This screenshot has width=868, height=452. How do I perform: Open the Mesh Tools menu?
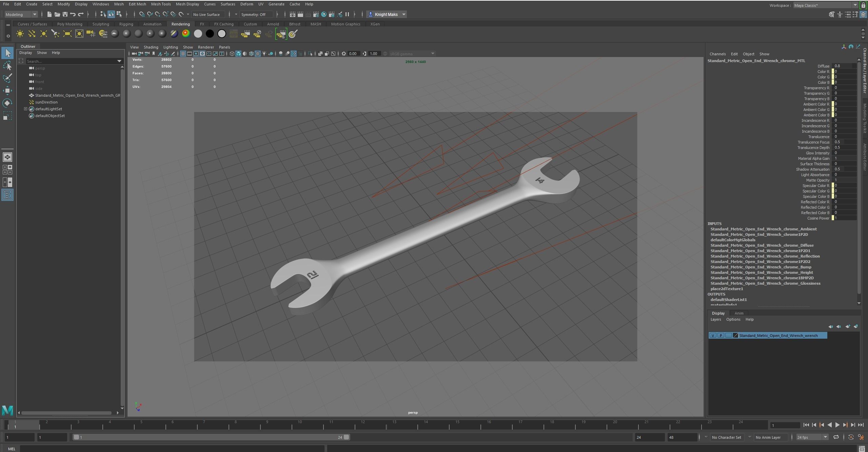[161, 4]
